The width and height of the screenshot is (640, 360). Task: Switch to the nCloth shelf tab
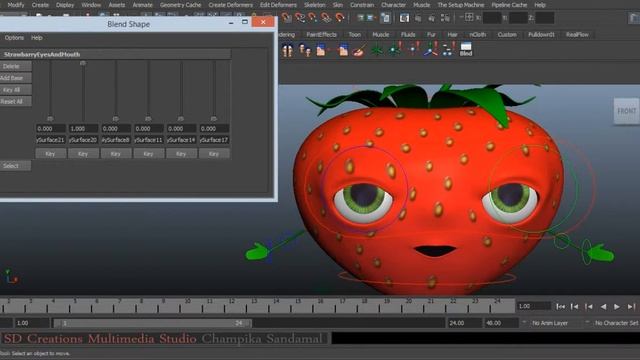[477, 35]
